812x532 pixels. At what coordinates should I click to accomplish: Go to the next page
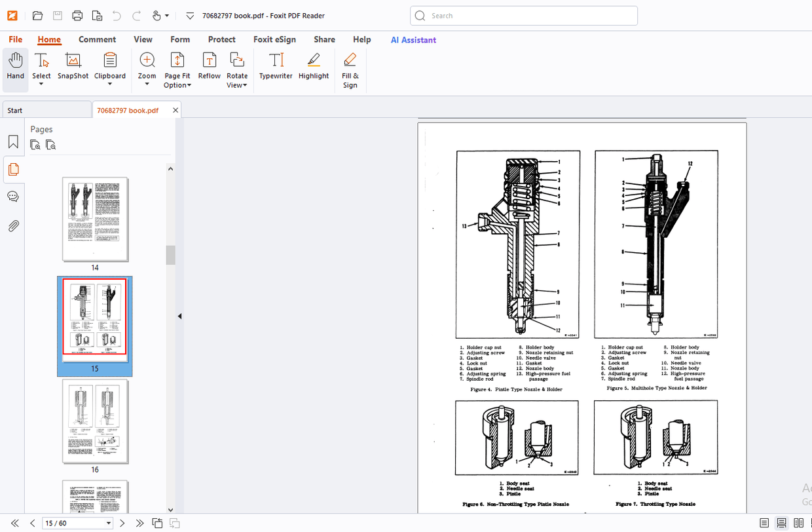[x=122, y=523]
